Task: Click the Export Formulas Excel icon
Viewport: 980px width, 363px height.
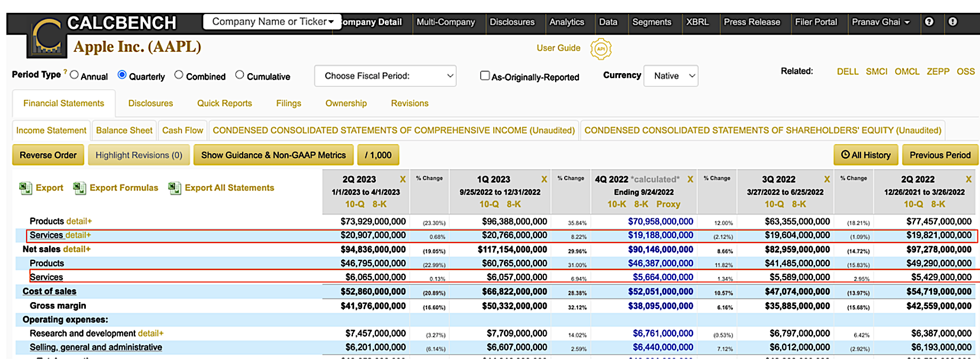Action: [x=79, y=188]
